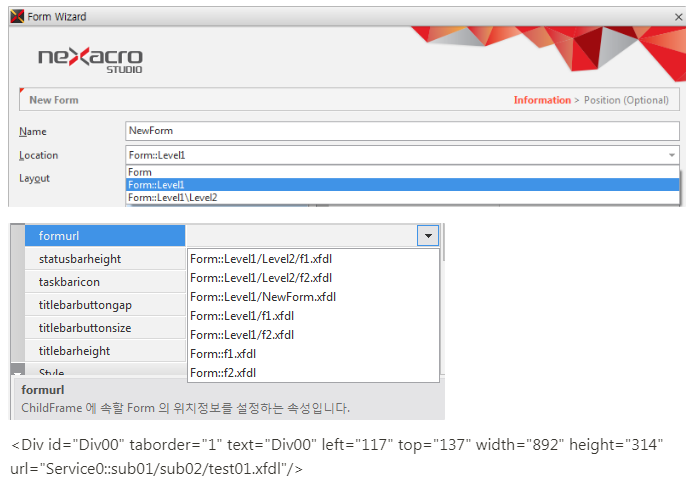Click the Form Wizard title bar icon
694x478 pixels.
tap(17, 16)
